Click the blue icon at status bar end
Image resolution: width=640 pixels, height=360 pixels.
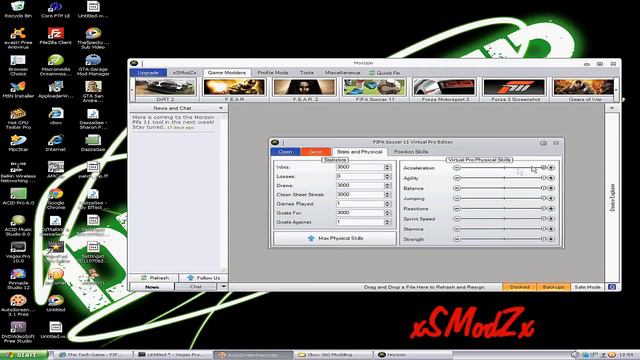point(612,287)
